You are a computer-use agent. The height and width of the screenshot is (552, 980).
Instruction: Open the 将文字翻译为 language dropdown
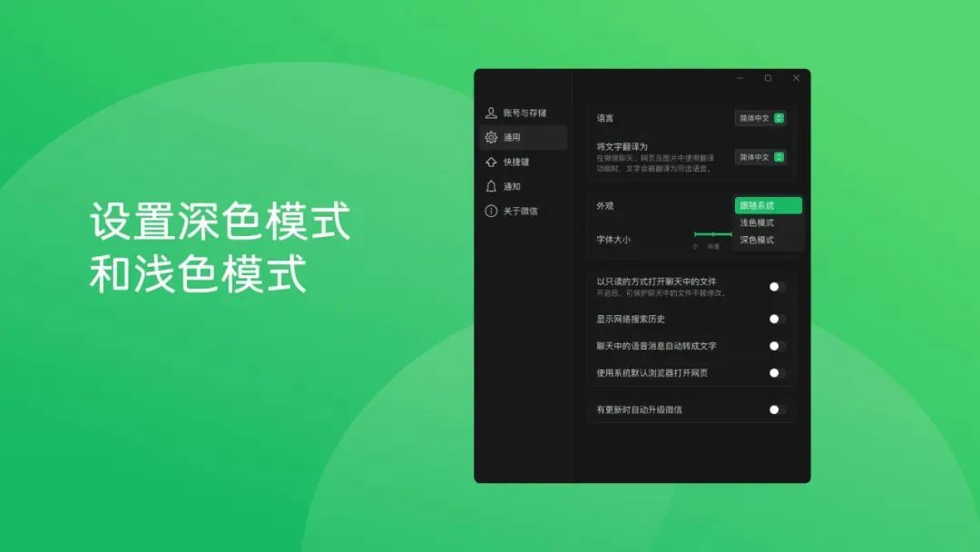(760, 156)
